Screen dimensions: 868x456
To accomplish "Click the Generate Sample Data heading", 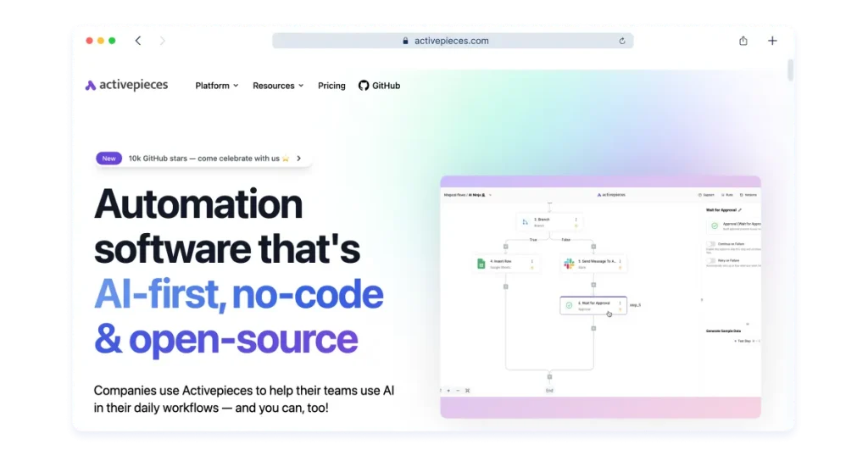I will coord(724,331).
